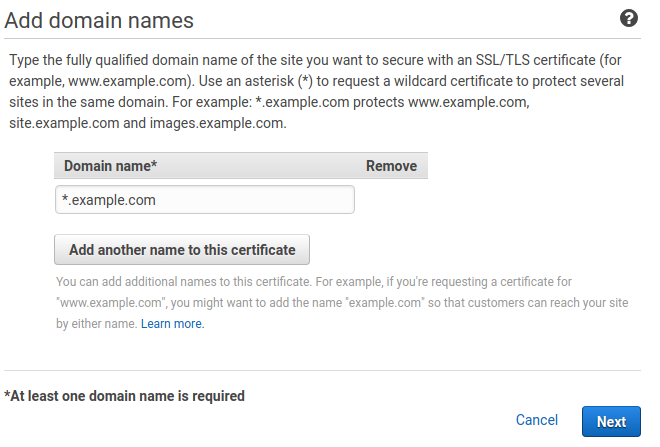660x447 pixels.
Task: Click the "www.example.com" helper text in quotes
Action: click(112, 303)
